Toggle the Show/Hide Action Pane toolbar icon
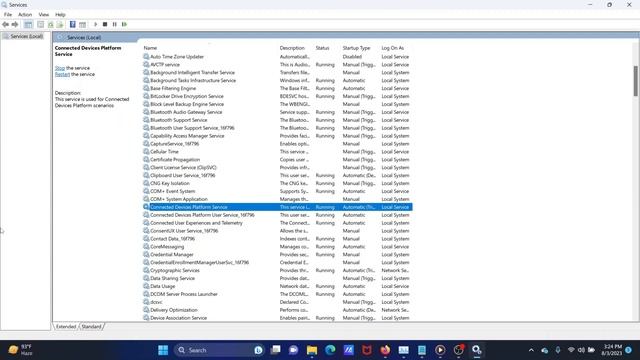This screenshot has width=640, height=360. coord(82,24)
